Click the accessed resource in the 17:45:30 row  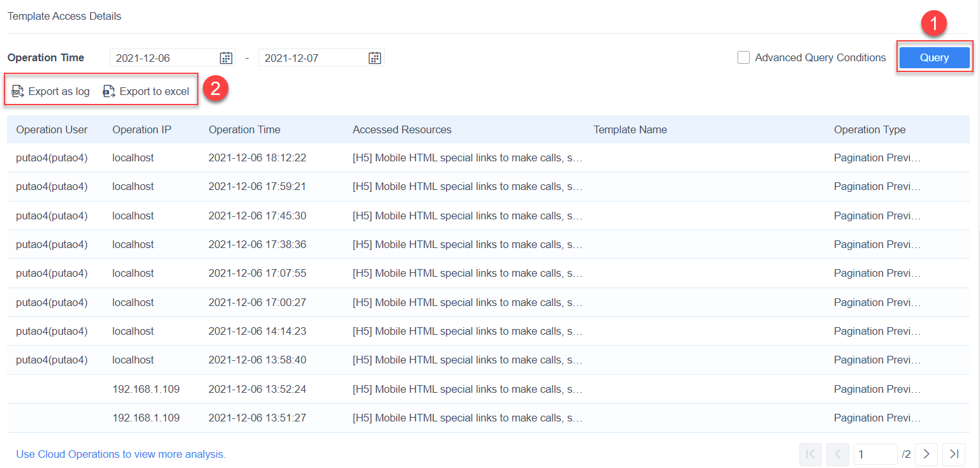click(x=468, y=216)
